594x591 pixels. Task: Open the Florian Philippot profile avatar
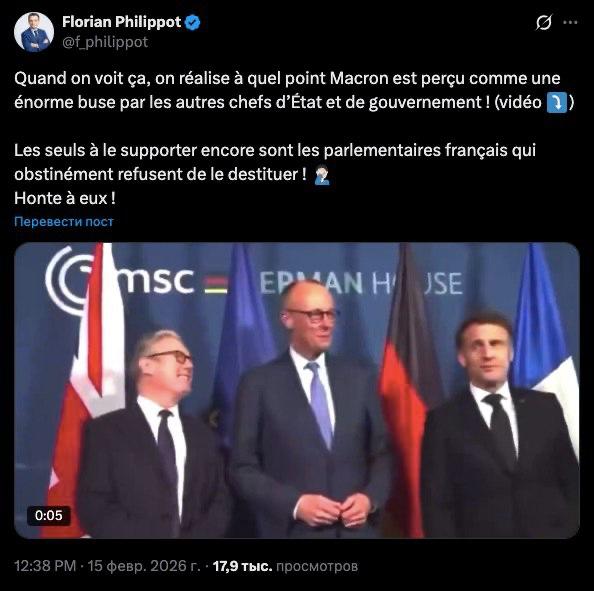(x=34, y=32)
